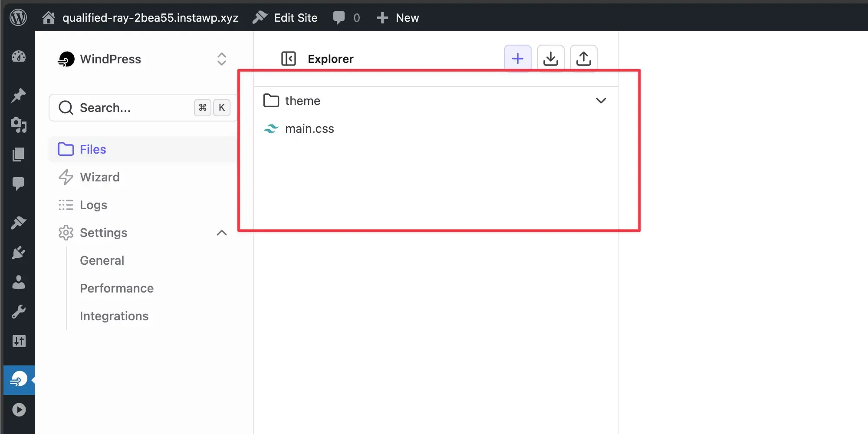Open the WordPress Dashboard icon
The width and height of the screenshot is (868, 434).
point(18,56)
